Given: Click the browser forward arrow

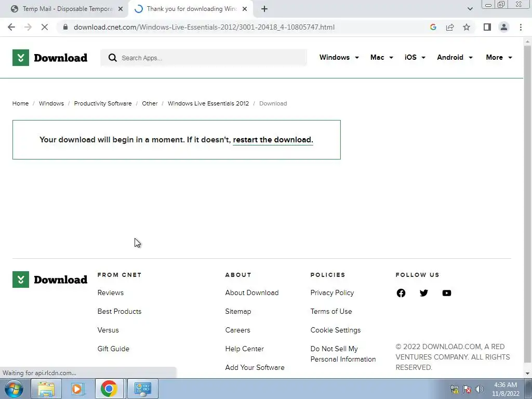Looking at the screenshot, I should coord(28,27).
